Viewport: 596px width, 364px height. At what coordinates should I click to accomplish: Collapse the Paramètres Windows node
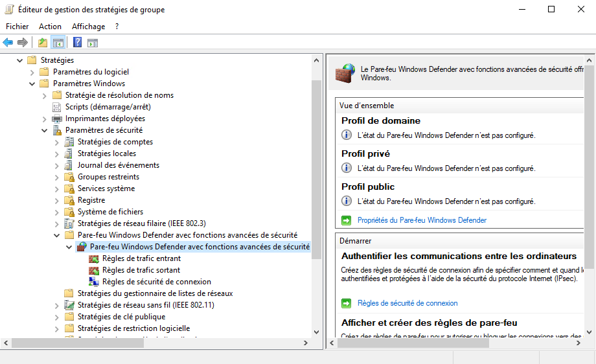click(x=32, y=84)
